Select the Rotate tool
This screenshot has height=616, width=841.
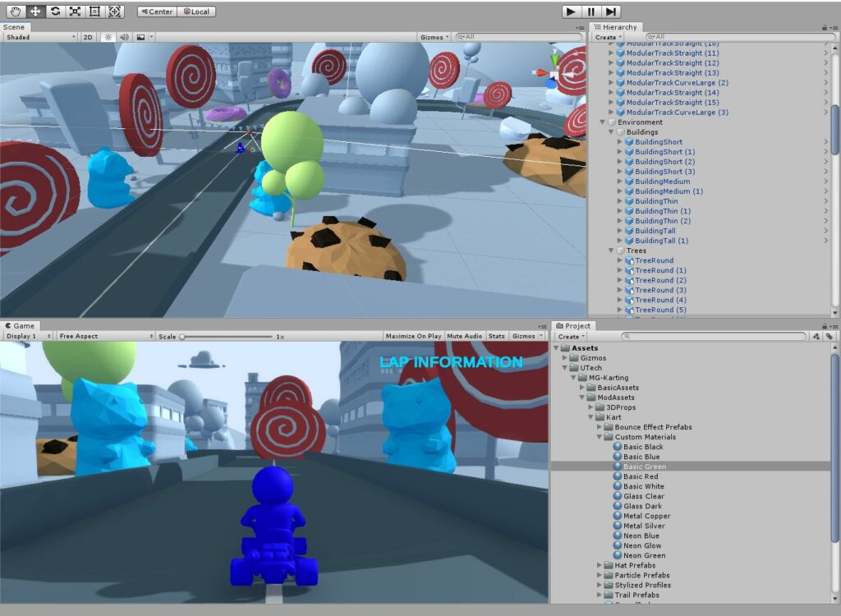tap(55, 11)
